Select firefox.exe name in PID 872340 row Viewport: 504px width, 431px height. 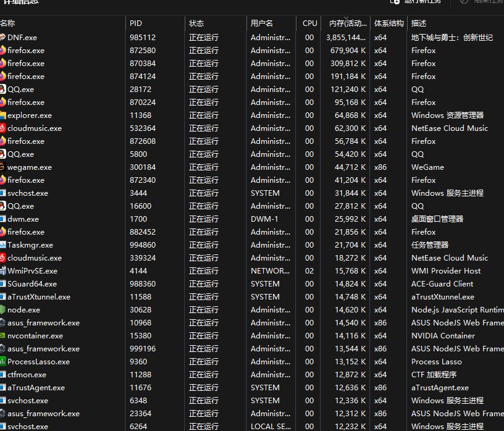26,180
